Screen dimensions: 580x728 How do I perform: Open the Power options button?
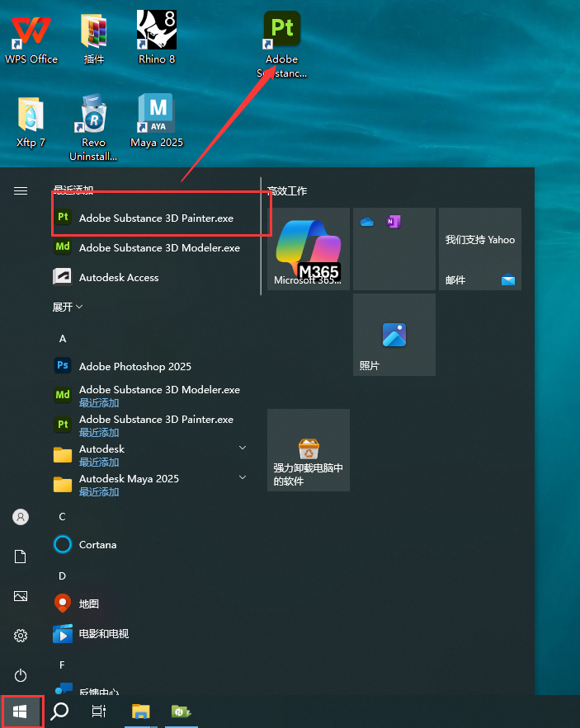click(21, 675)
